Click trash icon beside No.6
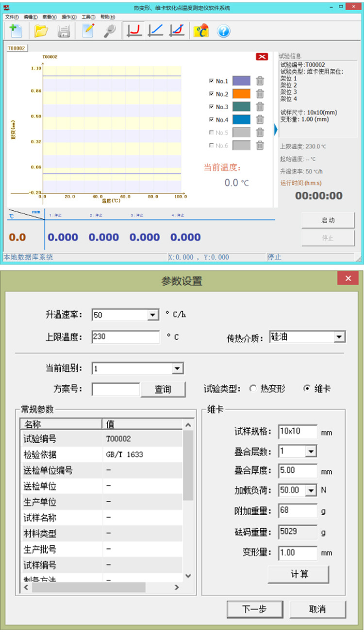 click(x=260, y=145)
